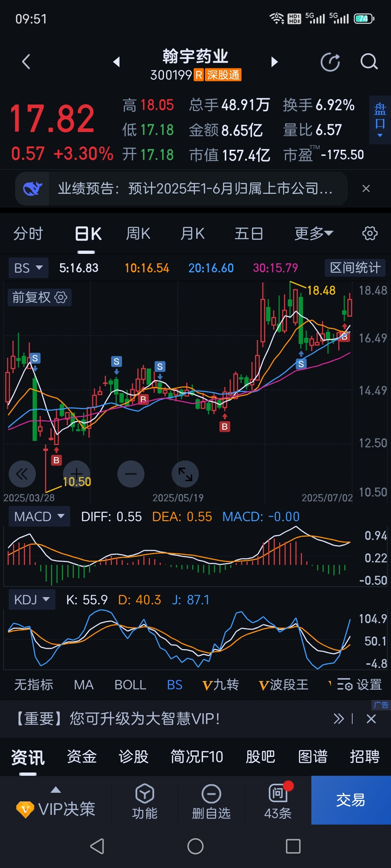Skip ad with double-arrow icon

339,719
